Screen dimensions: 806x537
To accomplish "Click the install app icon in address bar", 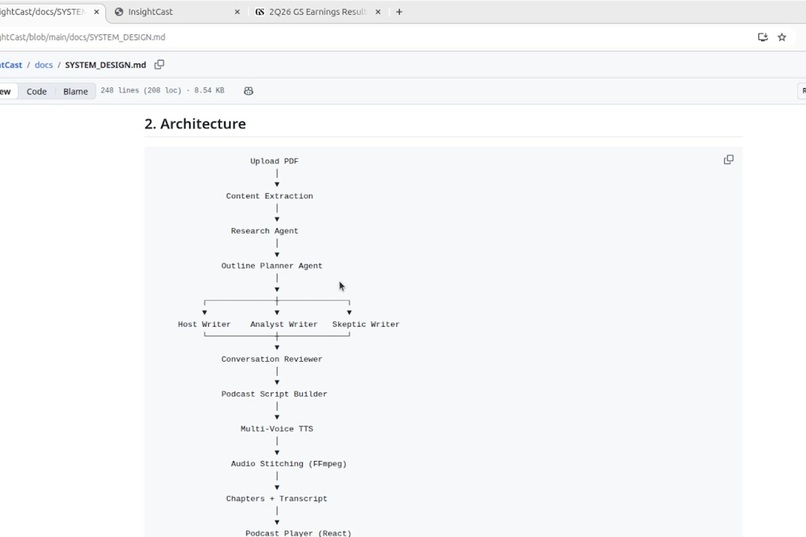I will point(763,37).
